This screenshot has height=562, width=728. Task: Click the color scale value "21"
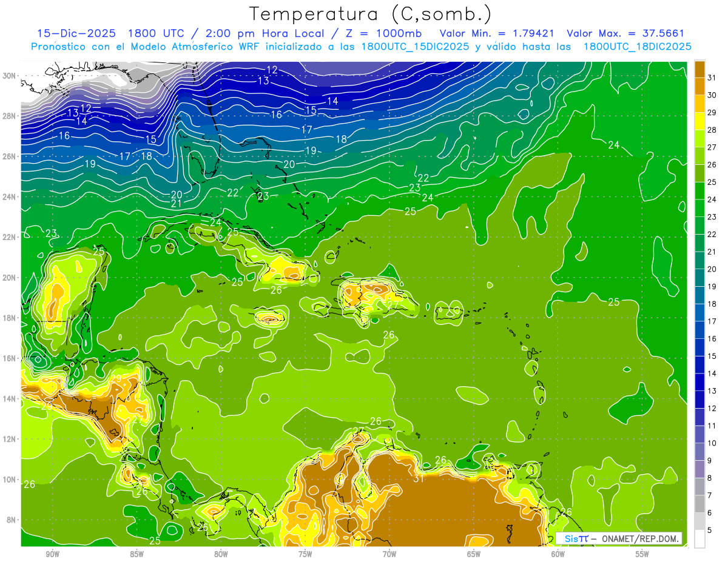[712, 252]
